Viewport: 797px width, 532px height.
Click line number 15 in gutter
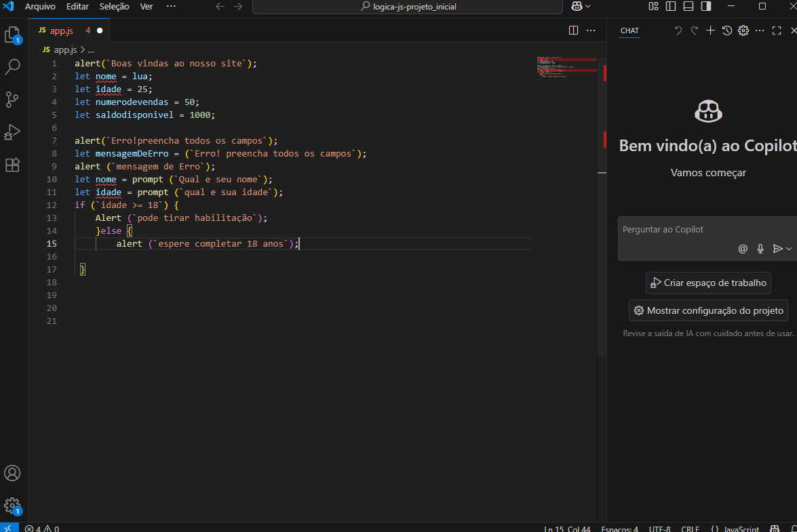tap(52, 244)
